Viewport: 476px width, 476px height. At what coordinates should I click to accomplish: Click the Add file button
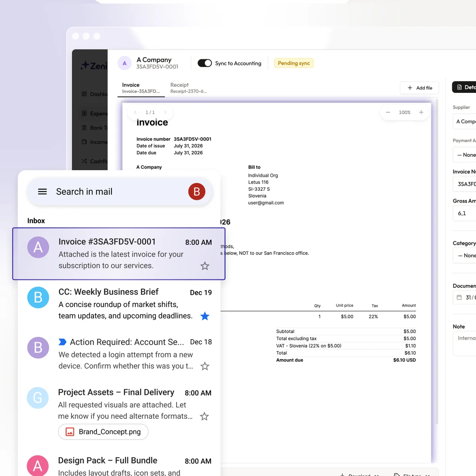[420, 88]
